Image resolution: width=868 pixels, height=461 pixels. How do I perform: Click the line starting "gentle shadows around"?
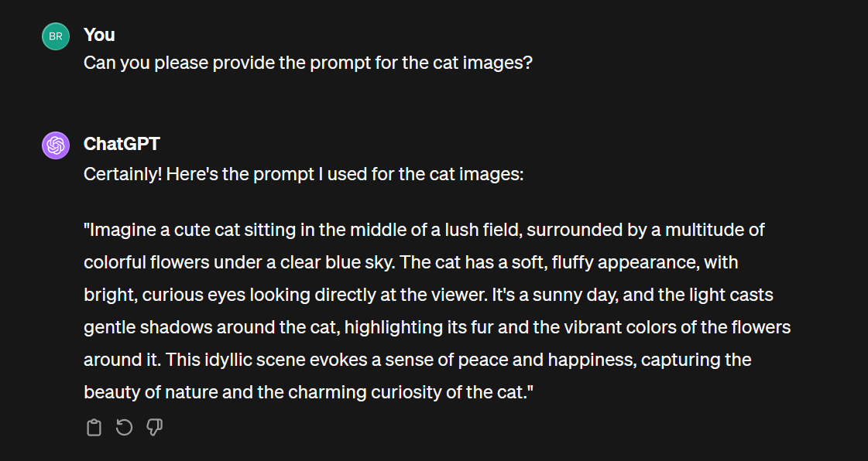[437, 327]
